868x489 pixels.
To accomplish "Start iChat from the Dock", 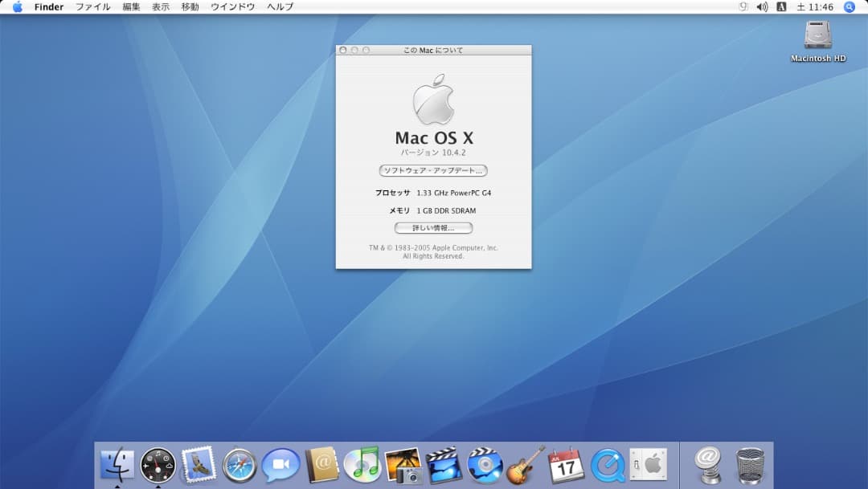I will [280, 464].
